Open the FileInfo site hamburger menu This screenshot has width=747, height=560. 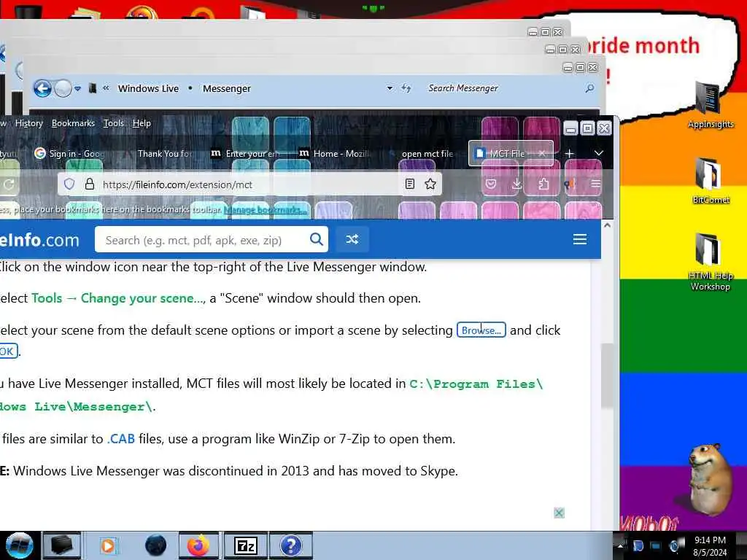(580, 239)
